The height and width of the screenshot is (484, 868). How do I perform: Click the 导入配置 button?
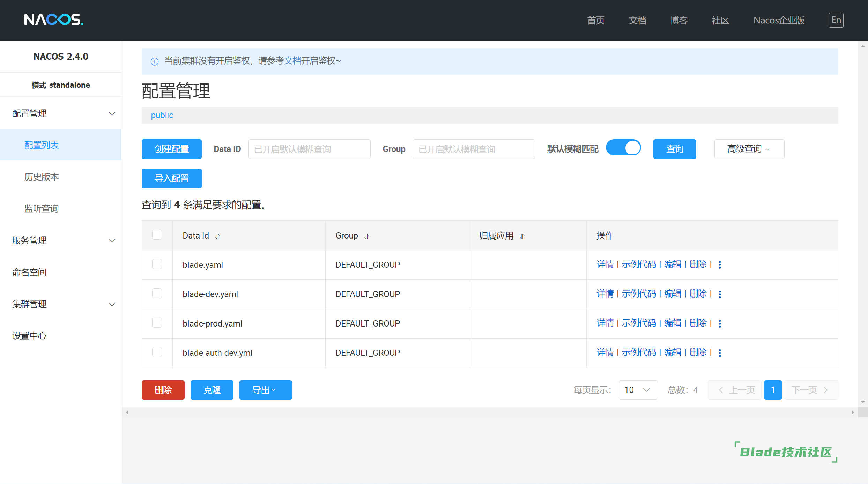172,178
